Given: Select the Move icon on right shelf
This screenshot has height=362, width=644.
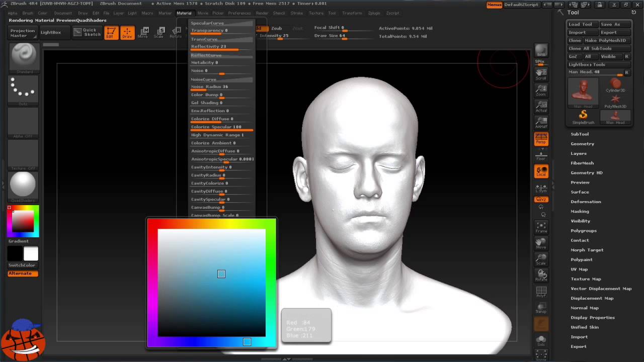Looking at the screenshot, I should 541,244.
